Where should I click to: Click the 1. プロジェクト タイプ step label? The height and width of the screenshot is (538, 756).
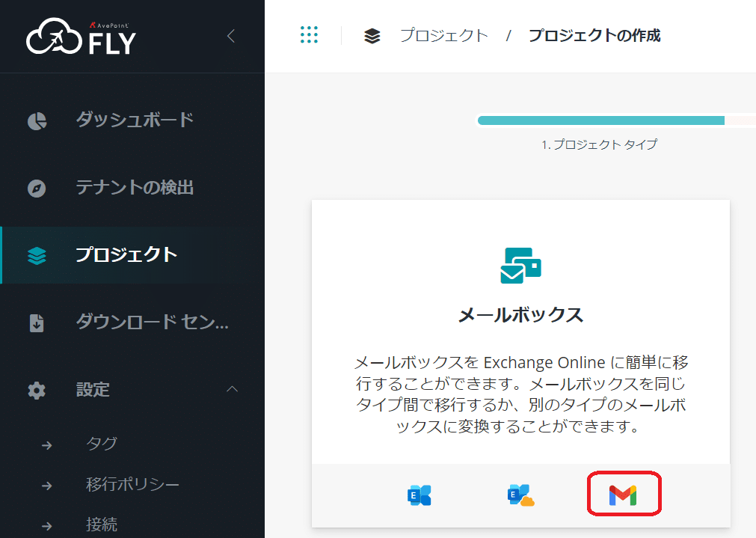(x=599, y=144)
